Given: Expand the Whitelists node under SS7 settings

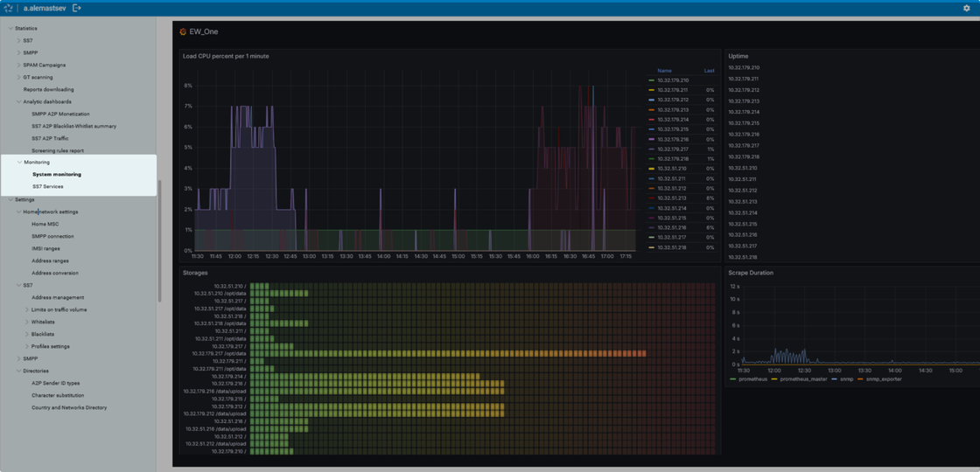Looking at the screenshot, I should 26,322.
